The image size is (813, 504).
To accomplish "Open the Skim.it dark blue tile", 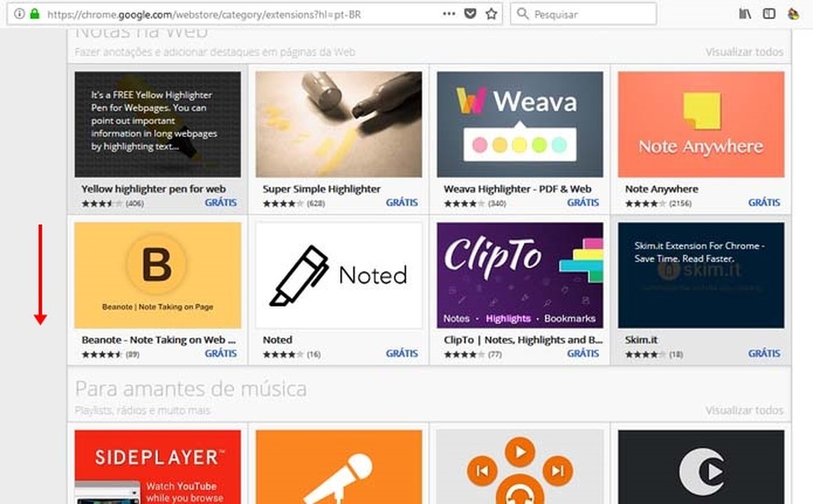I will pyautogui.click(x=701, y=275).
